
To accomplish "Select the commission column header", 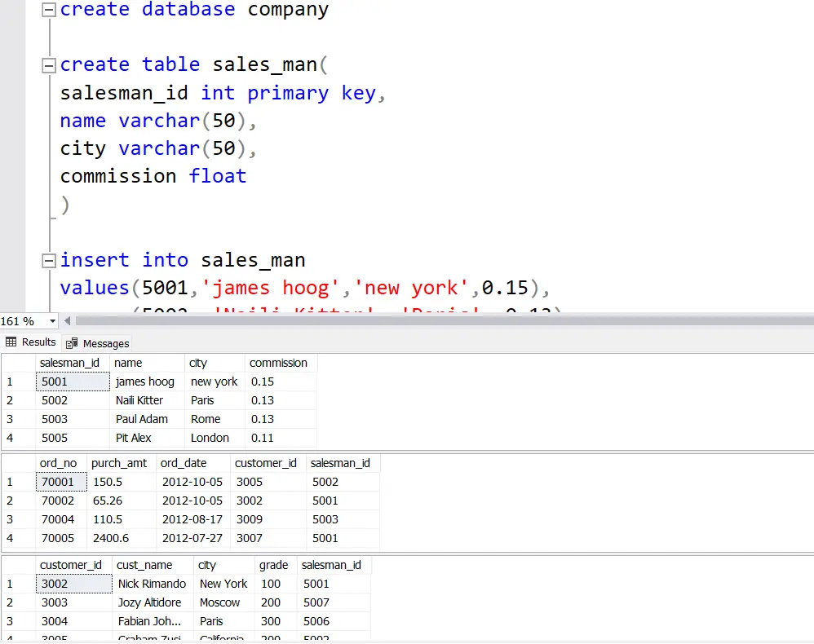I will [279, 362].
